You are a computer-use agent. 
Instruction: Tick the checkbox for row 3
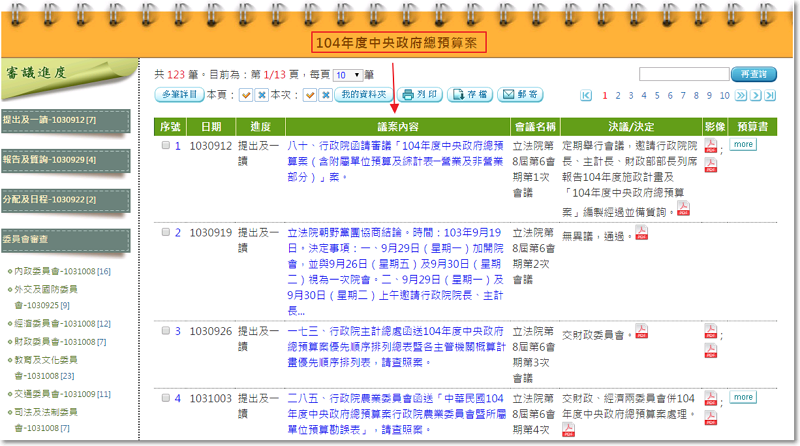pos(166,330)
